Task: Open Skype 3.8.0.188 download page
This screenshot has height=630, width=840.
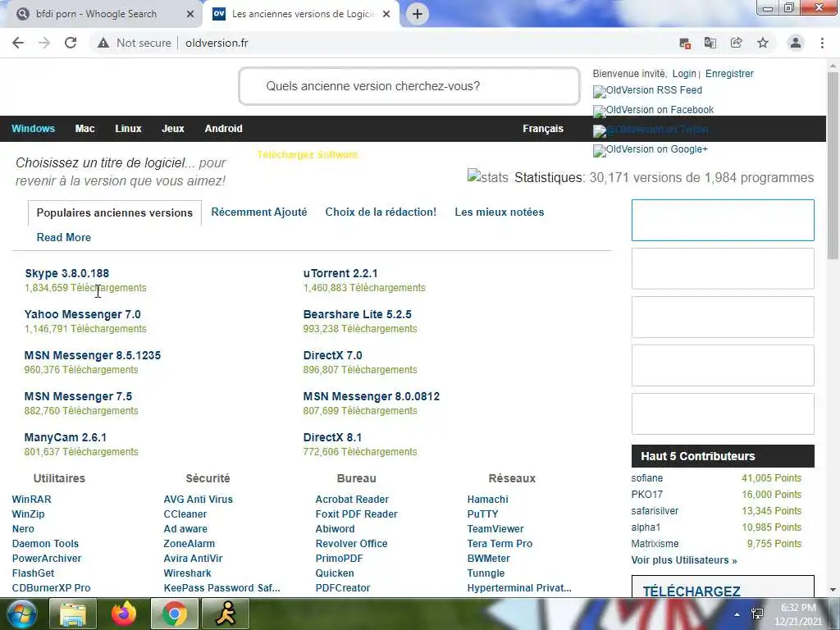Action: 67,273
